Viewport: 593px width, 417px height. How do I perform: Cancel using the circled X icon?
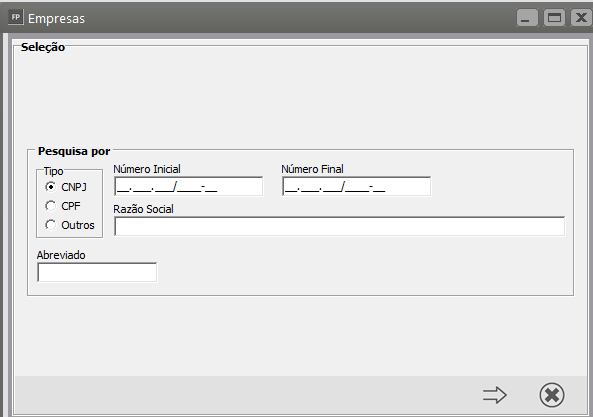[x=552, y=395]
